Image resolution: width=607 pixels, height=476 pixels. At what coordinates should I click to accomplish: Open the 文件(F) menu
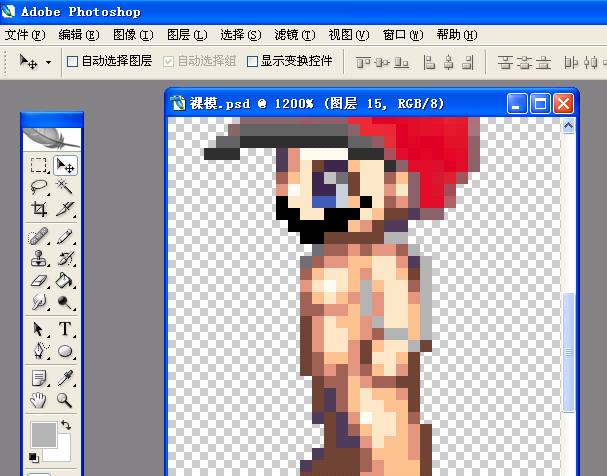[25, 35]
